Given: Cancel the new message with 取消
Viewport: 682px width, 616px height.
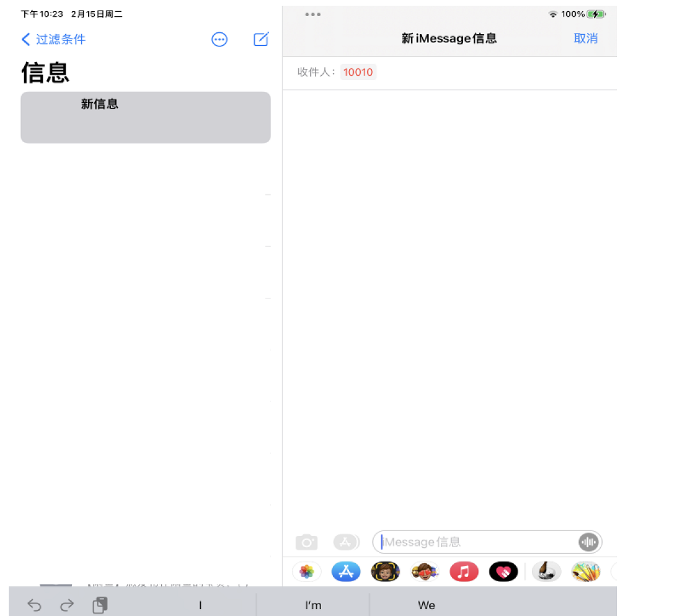Looking at the screenshot, I should (585, 38).
